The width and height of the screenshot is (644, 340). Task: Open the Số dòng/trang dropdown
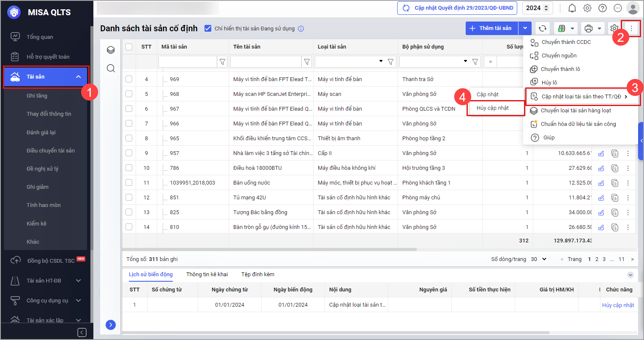click(x=539, y=259)
